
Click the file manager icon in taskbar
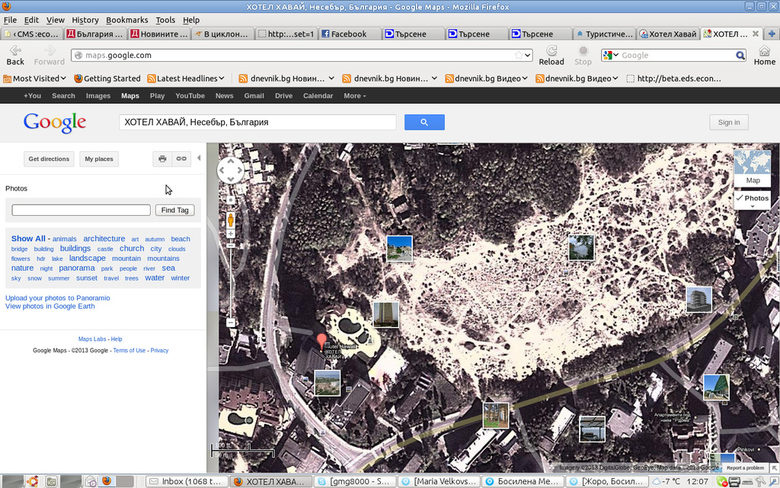coord(51,481)
